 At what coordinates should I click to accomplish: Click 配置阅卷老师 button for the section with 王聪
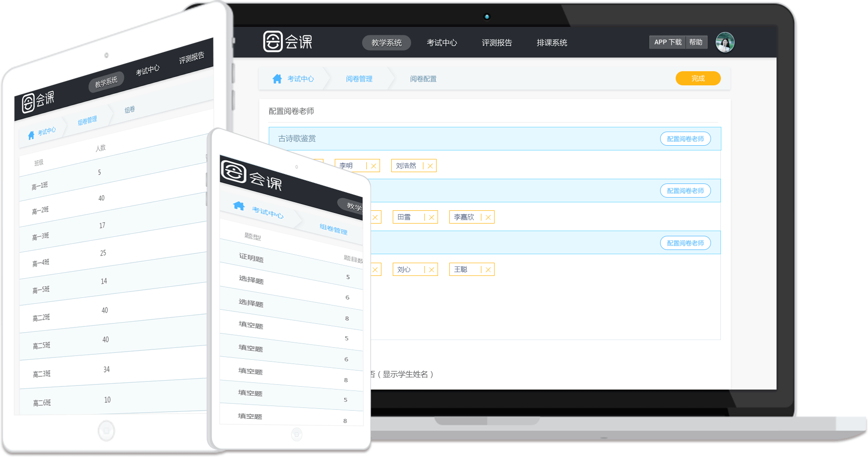coord(686,243)
